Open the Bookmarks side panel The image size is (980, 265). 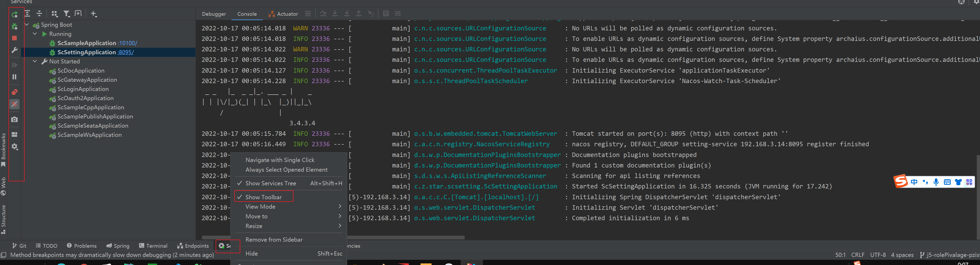click(x=3, y=150)
